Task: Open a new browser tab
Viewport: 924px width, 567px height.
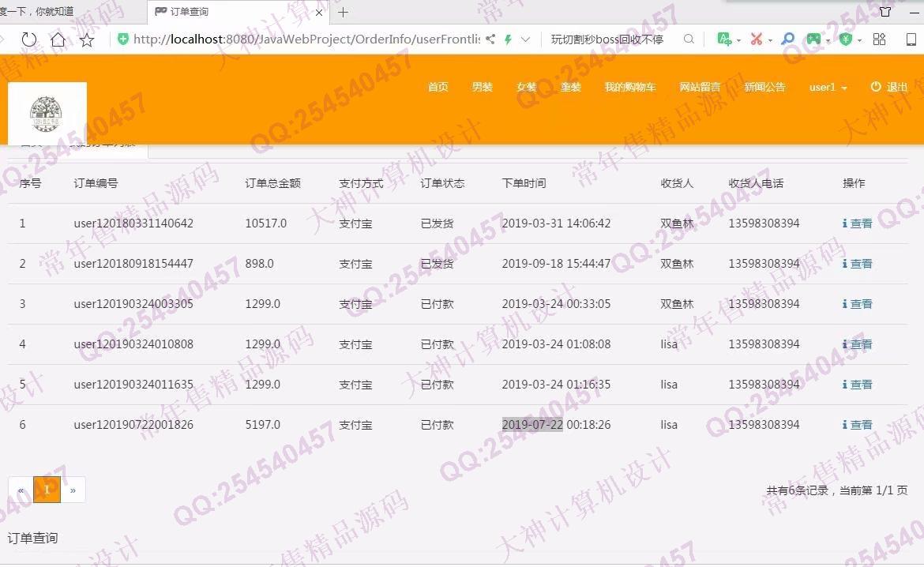Action: coord(343,12)
